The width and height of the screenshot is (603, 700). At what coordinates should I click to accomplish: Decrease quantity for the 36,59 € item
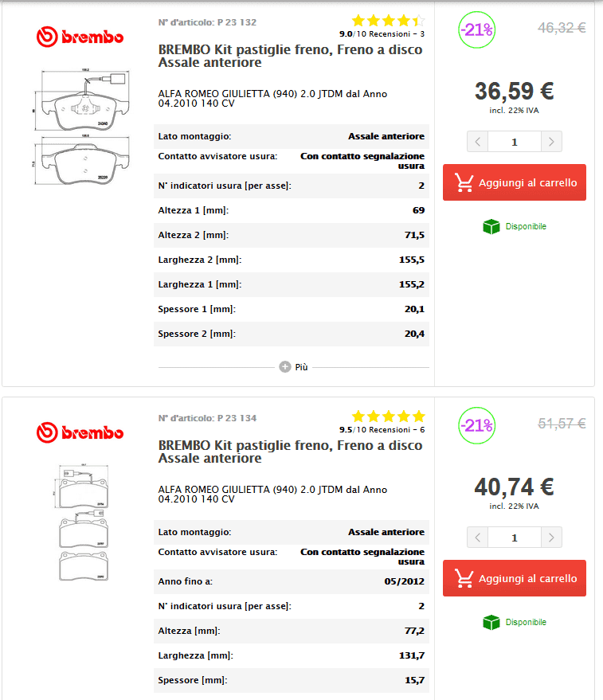pos(477,142)
